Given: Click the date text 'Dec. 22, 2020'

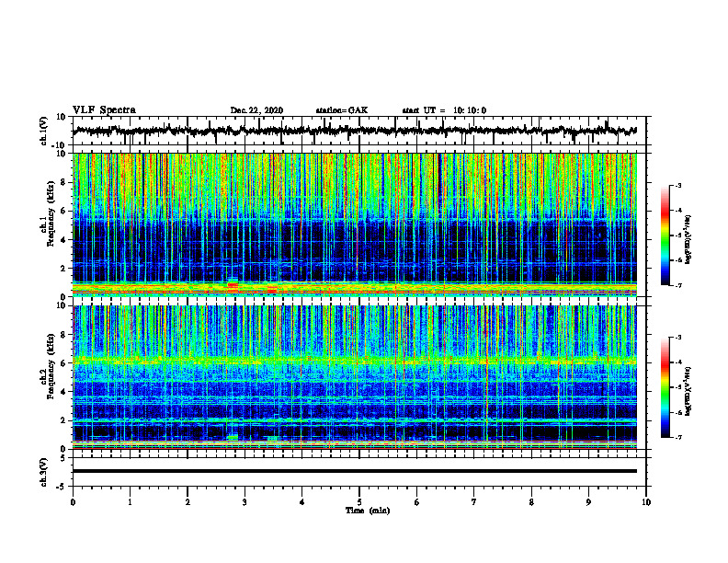Looking at the screenshot, I should (x=256, y=110).
